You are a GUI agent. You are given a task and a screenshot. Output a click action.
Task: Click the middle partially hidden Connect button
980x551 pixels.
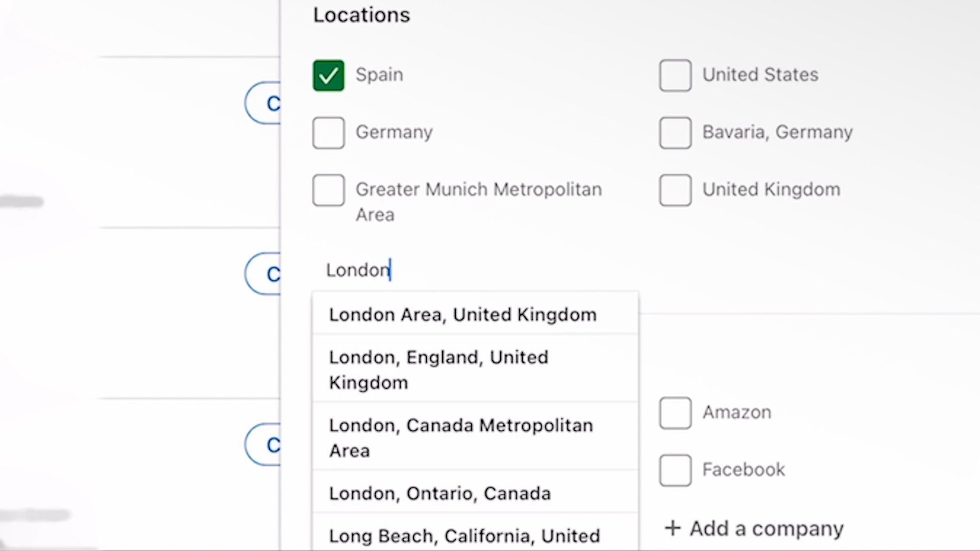tap(264, 274)
